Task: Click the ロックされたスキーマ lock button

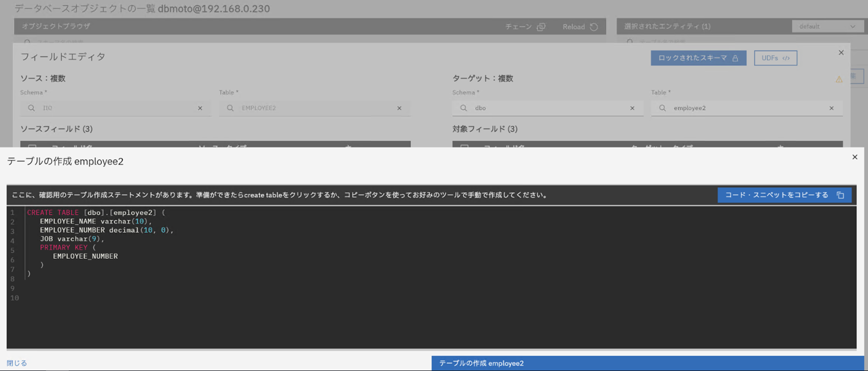Action: click(698, 58)
